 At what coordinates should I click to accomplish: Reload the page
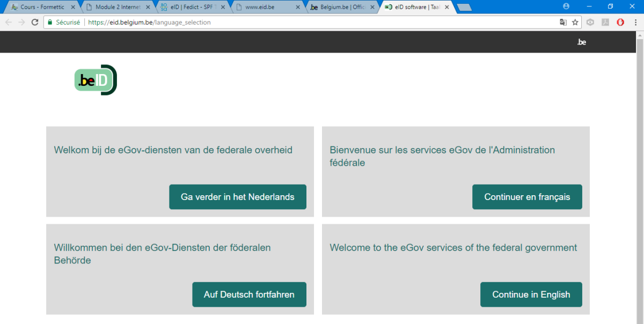click(35, 23)
